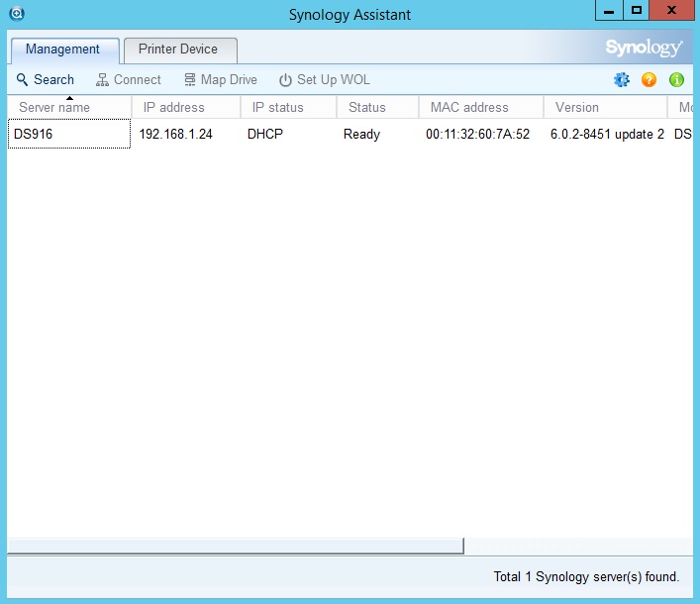Image resolution: width=700 pixels, height=604 pixels.
Task: Minimize the Synology Assistant window
Action: [609, 10]
